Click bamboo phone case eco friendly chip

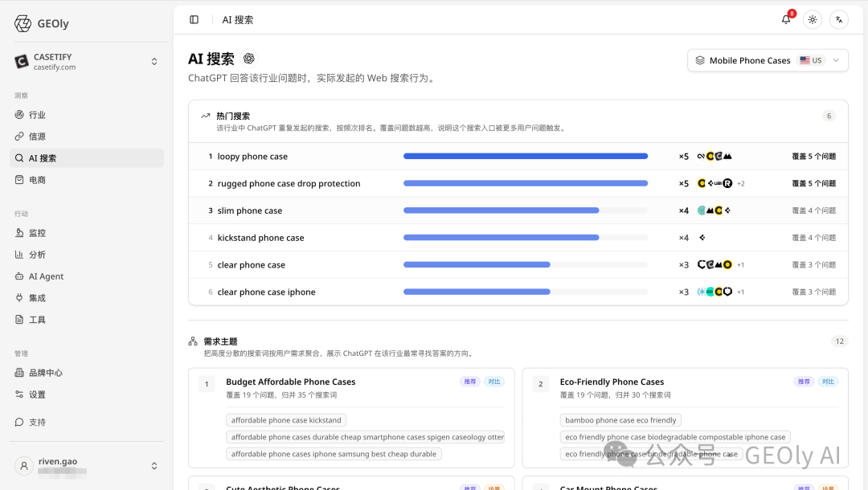click(620, 420)
